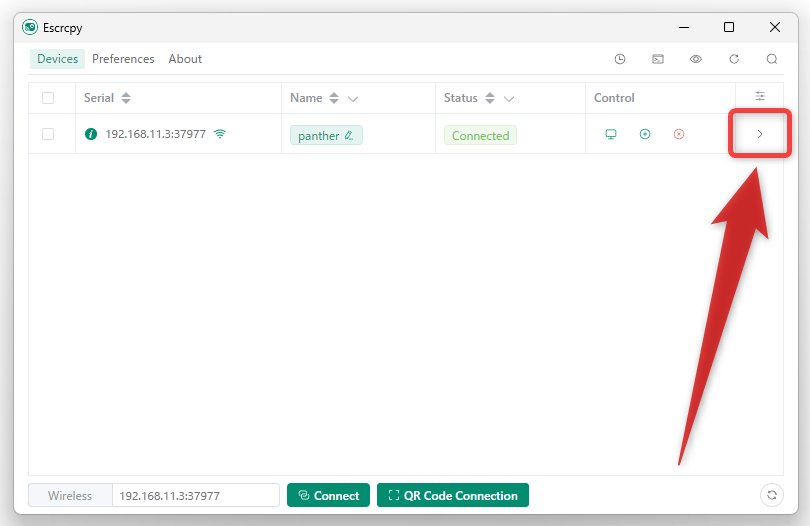This screenshot has height=526, width=810.
Task: Open Name column filter dropdown chevron
Action: [353, 99]
